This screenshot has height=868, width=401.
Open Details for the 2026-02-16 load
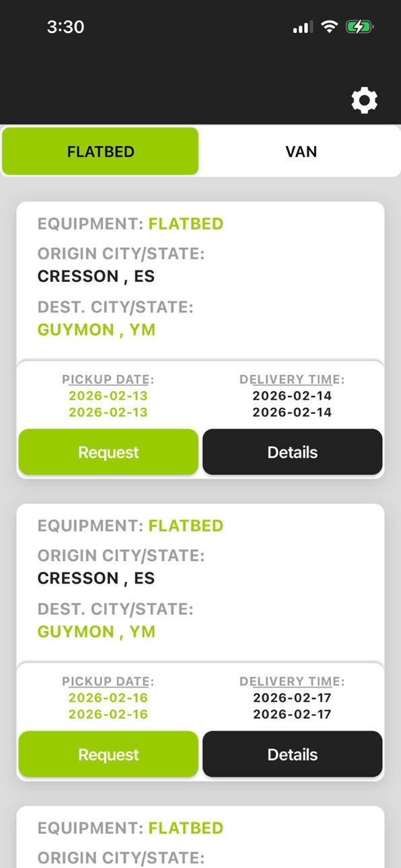[x=292, y=754]
